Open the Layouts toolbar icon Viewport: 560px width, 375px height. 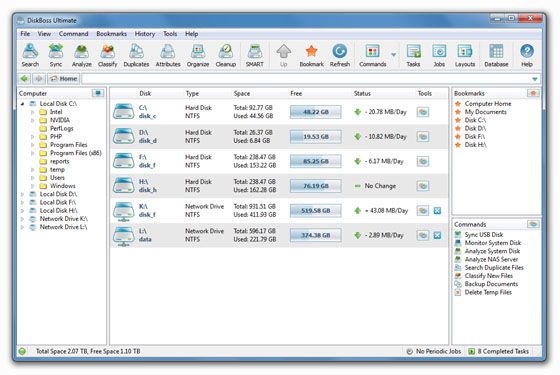465,55
